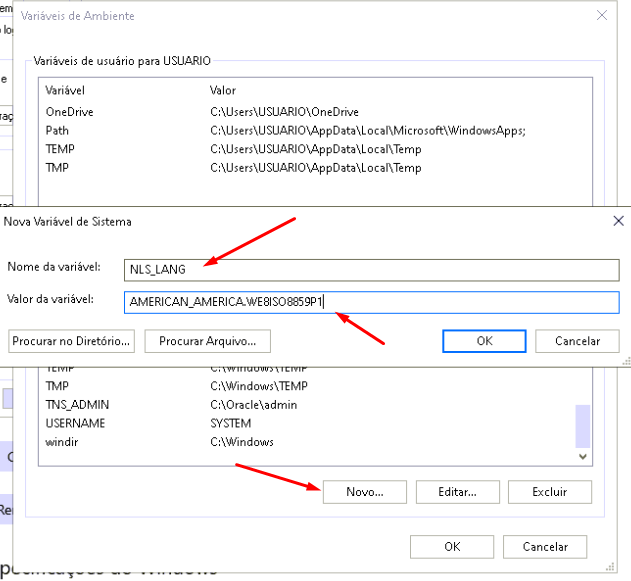This screenshot has height=581, width=631.
Task: Close the Nova Variável de Sistema dialog
Action: (x=617, y=221)
